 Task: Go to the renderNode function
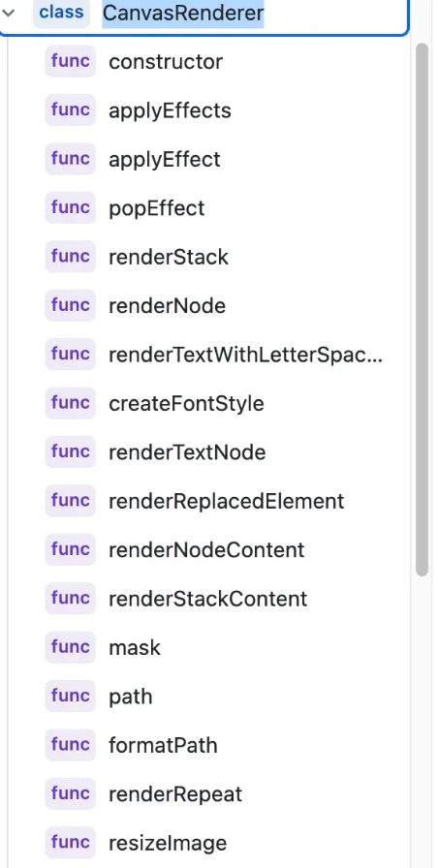point(168,305)
